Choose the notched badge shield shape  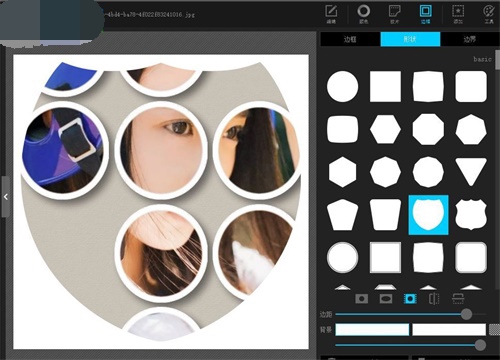471,215
